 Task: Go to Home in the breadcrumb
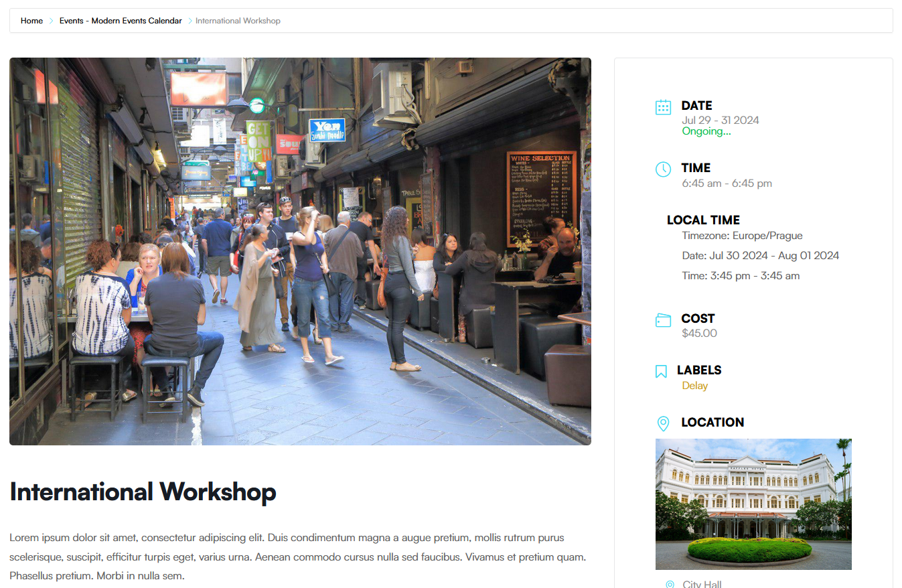coord(31,21)
